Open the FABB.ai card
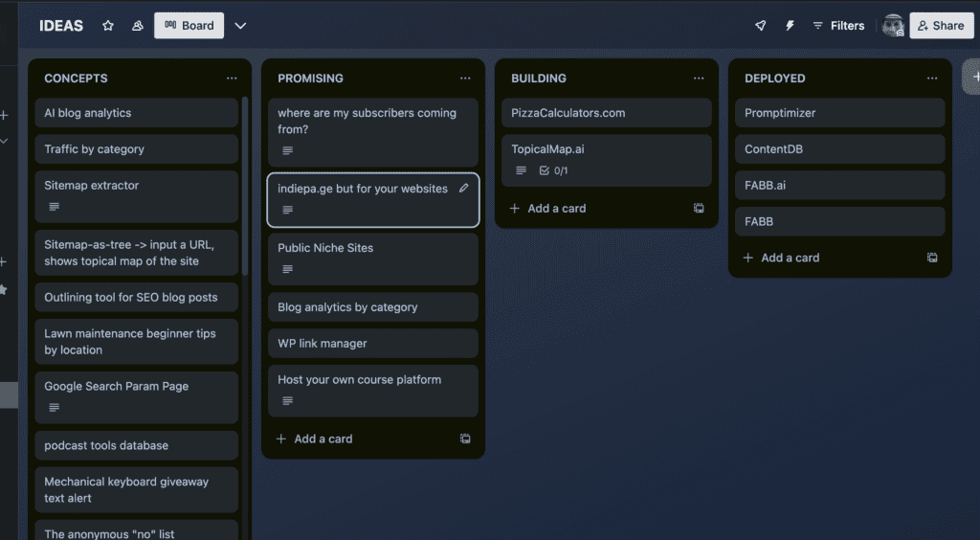 (840, 186)
